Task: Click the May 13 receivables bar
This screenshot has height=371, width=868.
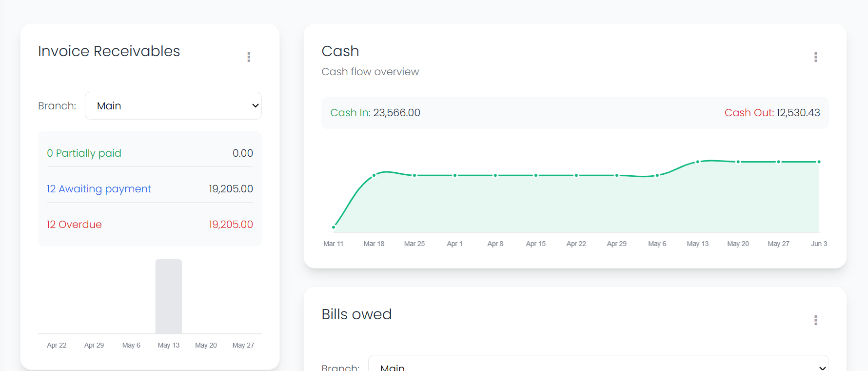Action: [x=169, y=296]
